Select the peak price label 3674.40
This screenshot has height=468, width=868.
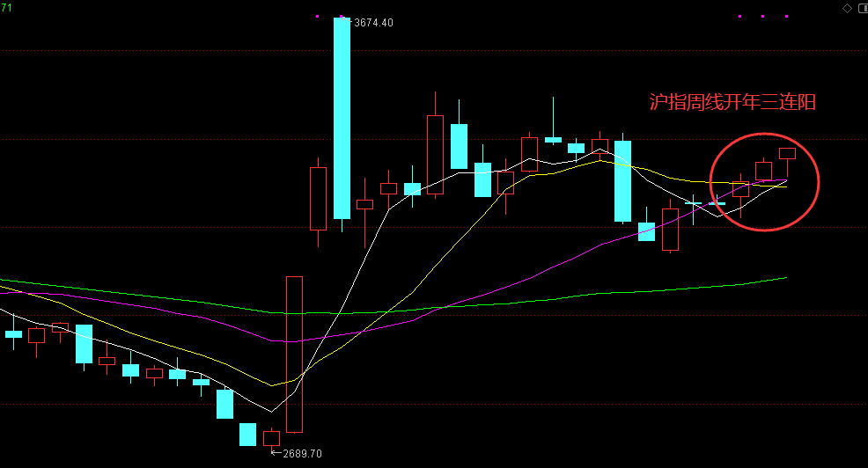pyautogui.click(x=373, y=23)
